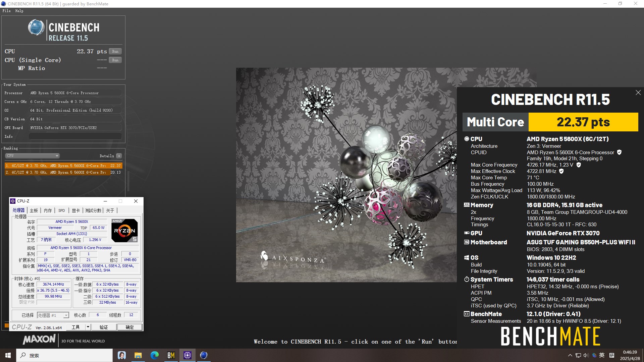Minimize the CPU-Z window
Viewport: 644px width, 362px height.
(105, 201)
